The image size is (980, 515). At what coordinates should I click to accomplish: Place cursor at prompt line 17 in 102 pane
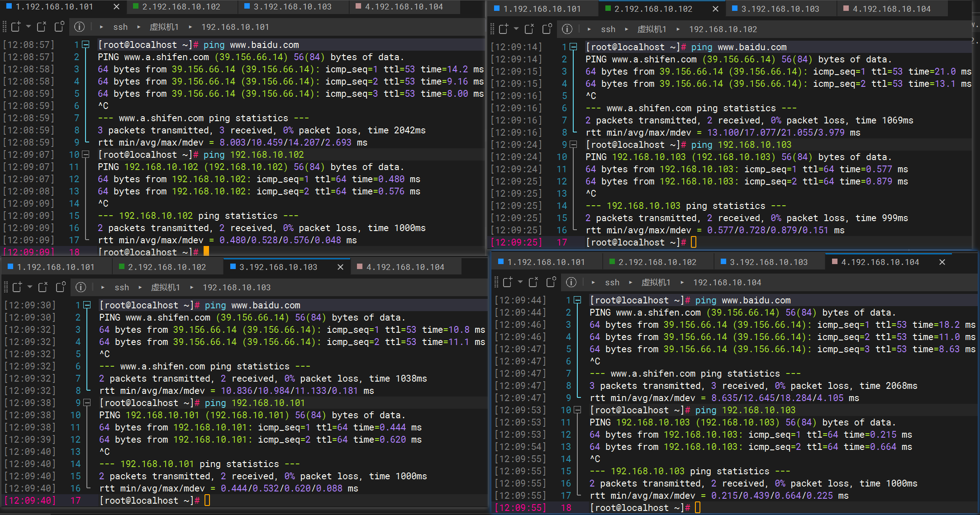coord(694,242)
